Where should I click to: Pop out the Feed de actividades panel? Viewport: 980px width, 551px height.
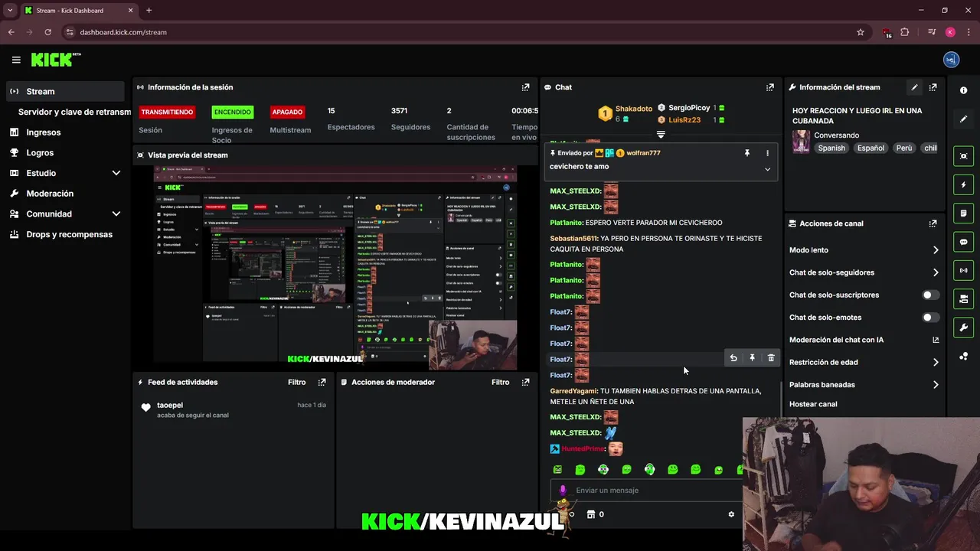[322, 382]
